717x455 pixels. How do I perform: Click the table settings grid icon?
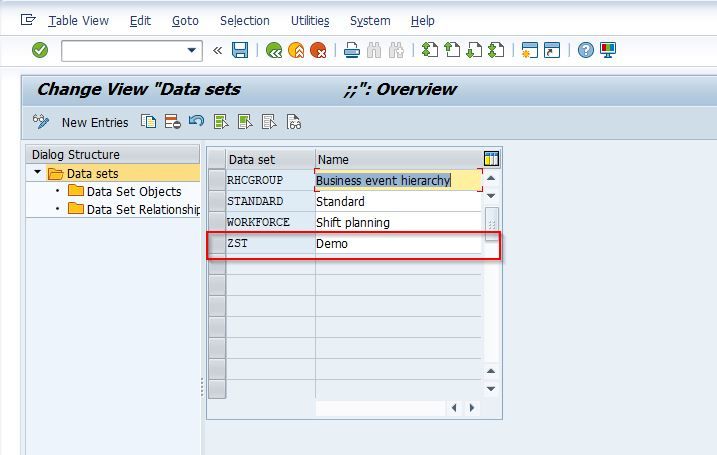coord(491,159)
